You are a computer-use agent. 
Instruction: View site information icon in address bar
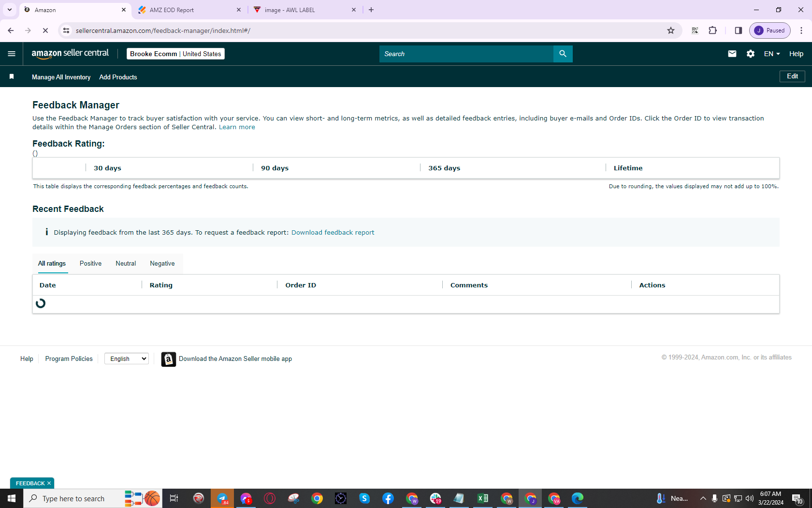66,30
